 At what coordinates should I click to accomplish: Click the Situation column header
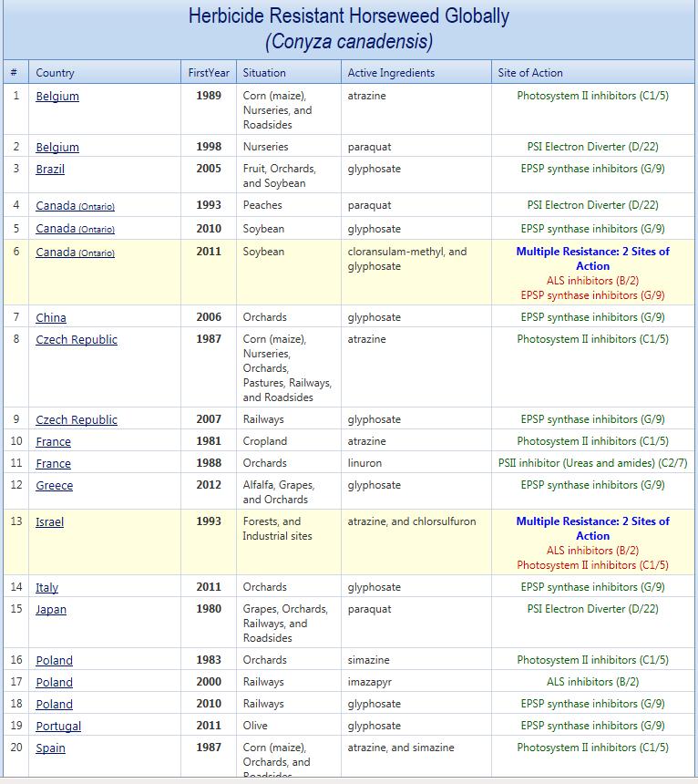coord(264,73)
